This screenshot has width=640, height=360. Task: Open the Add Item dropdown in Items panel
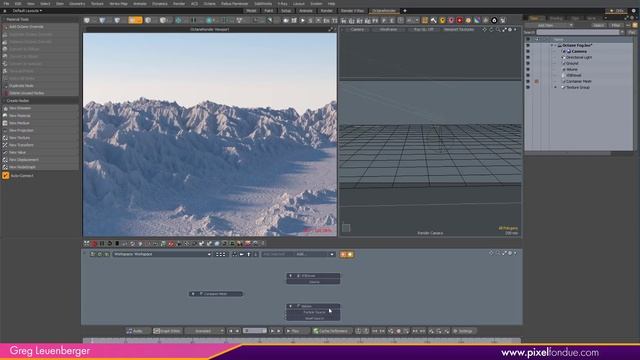point(549,25)
